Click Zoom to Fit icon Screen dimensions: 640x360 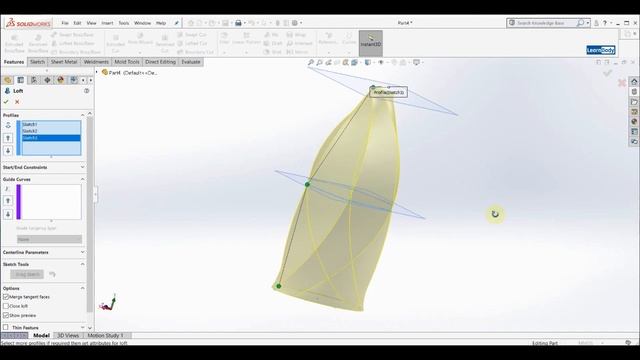311,62
